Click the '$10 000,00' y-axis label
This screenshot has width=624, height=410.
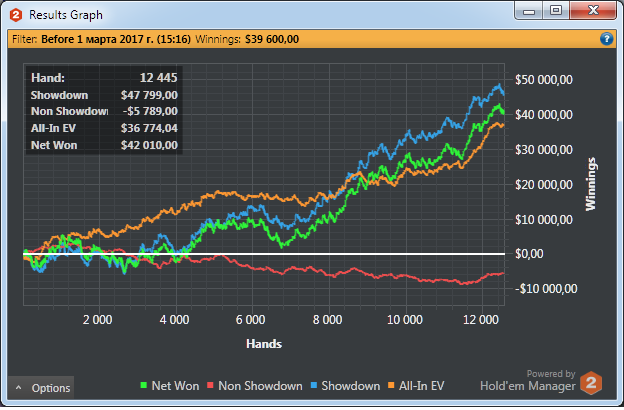point(544,220)
